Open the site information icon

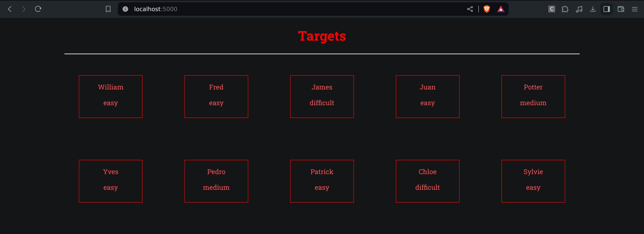pyautogui.click(x=125, y=9)
